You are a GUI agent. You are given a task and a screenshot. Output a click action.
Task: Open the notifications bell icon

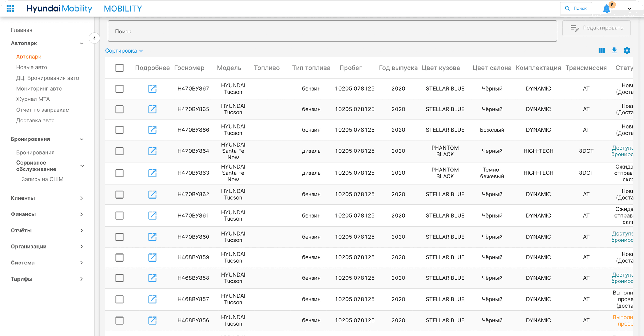[x=606, y=9]
